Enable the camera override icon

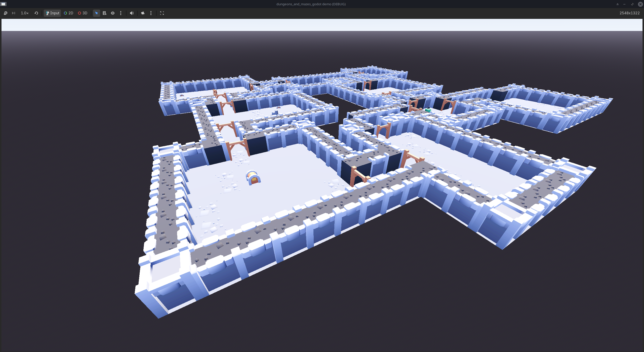(143, 13)
